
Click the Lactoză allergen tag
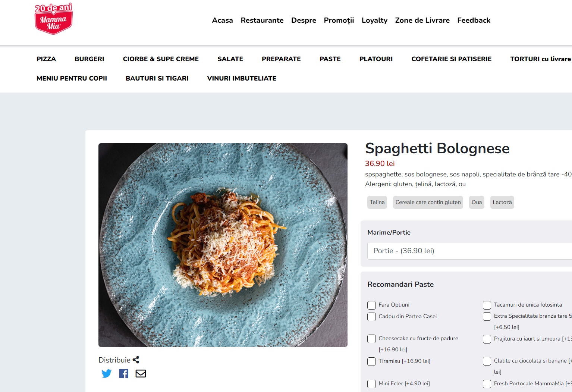502,202
